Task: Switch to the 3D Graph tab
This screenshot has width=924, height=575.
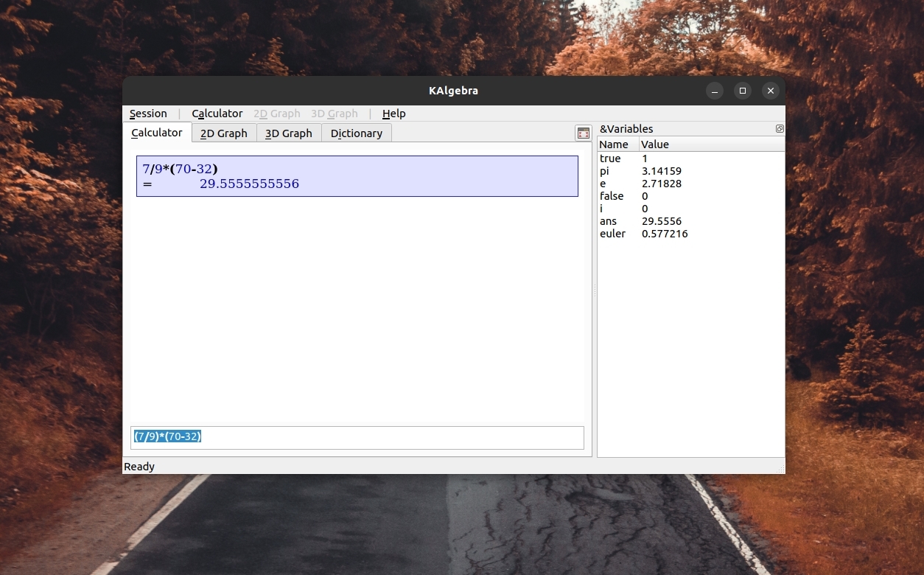Action: [x=288, y=133]
